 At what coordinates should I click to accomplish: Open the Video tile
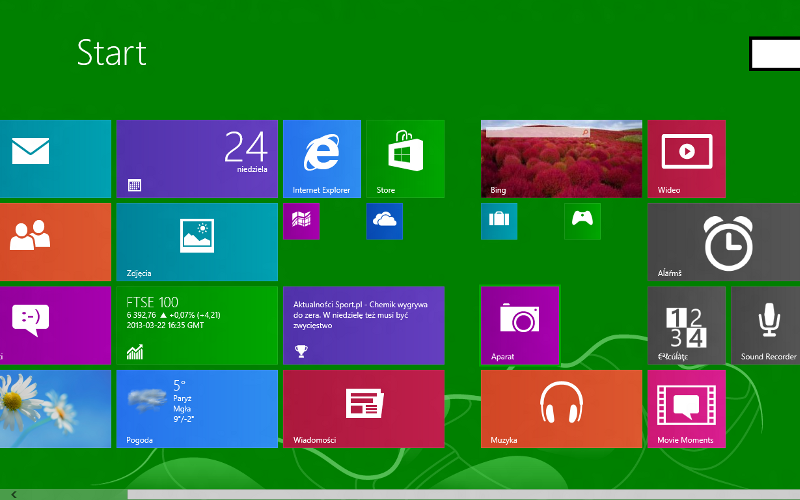(687, 159)
